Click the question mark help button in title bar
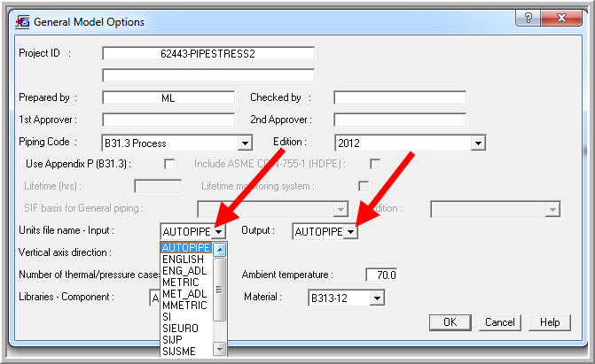Screen dimensions: 595x364 (528, 18)
